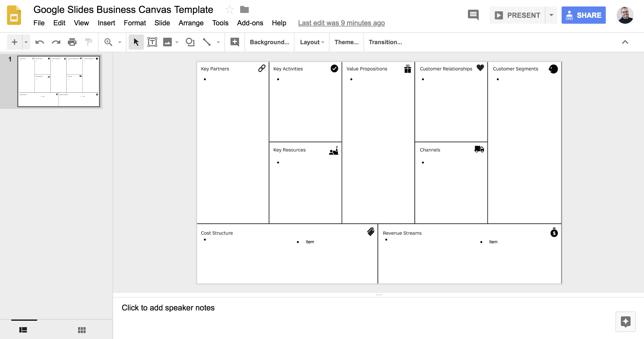Open the Insert menu
644x339 pixels.
[x=106, y=23]
